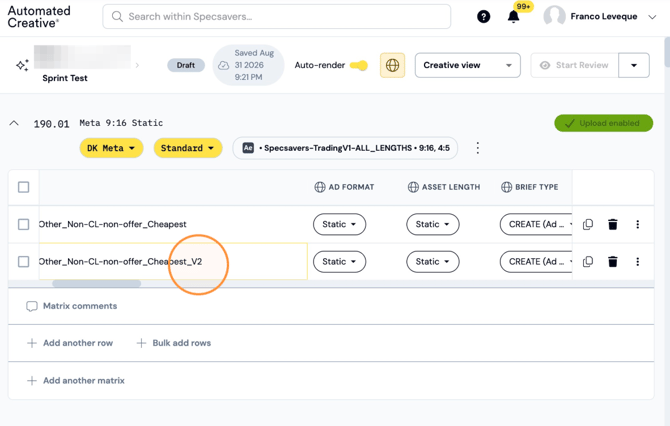Tick the select-all checkbox in the table header

click(x=24, y=187)
